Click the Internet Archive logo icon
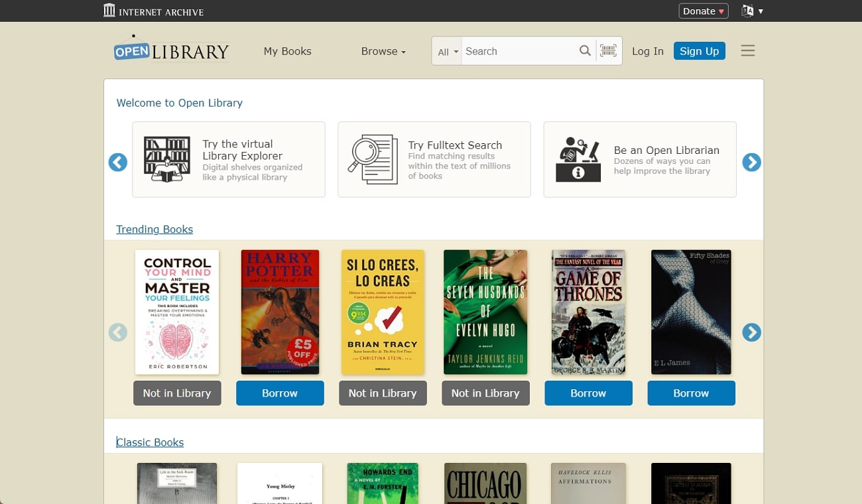This screenshot has width=862, height=504. 109,11
